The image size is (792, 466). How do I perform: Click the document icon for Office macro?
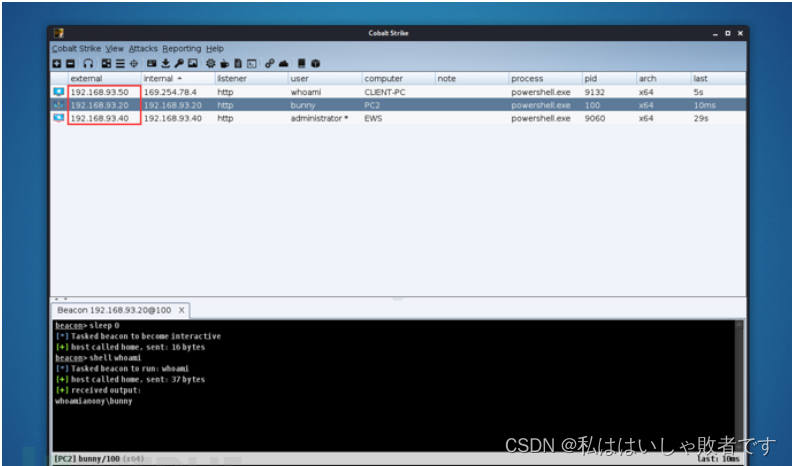238,64
